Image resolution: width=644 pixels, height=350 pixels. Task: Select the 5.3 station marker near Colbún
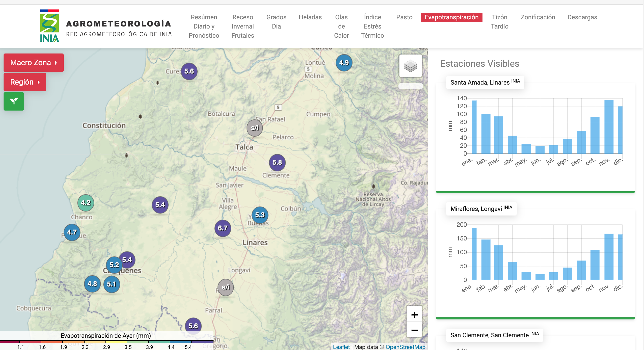[x=260, y=215]
